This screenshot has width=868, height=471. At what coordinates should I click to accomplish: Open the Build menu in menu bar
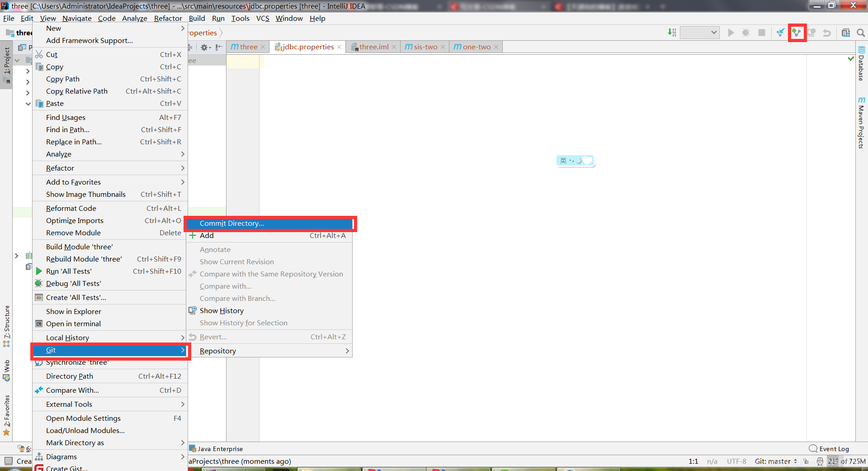pyautogui.click(x=197, y=19)
